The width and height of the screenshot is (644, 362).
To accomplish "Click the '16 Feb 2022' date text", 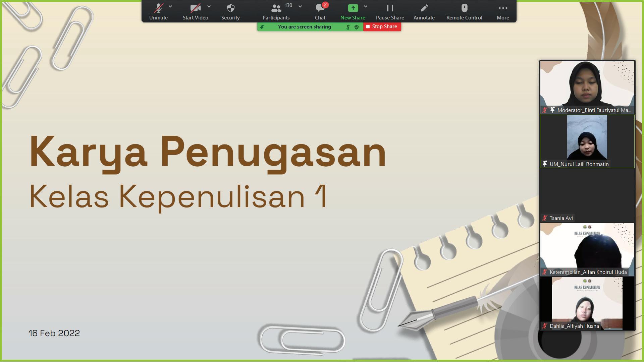I will pyautogui.click(x=54, y=333).
